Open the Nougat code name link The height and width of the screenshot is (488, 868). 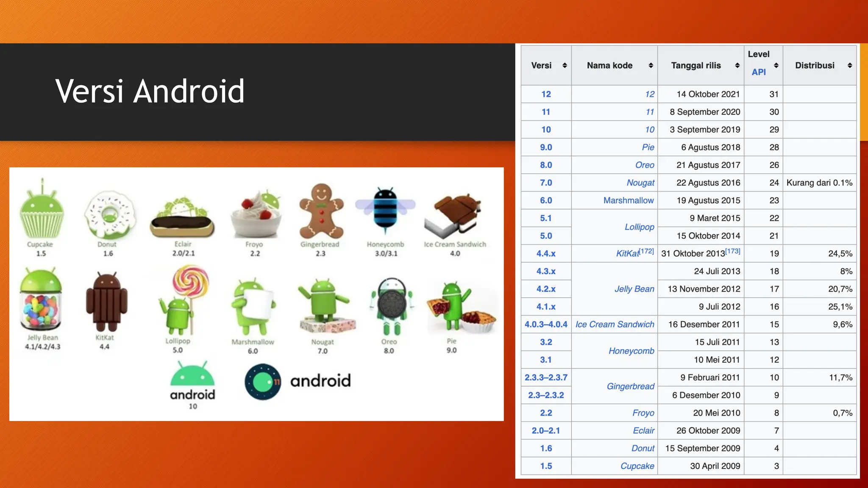640,183
